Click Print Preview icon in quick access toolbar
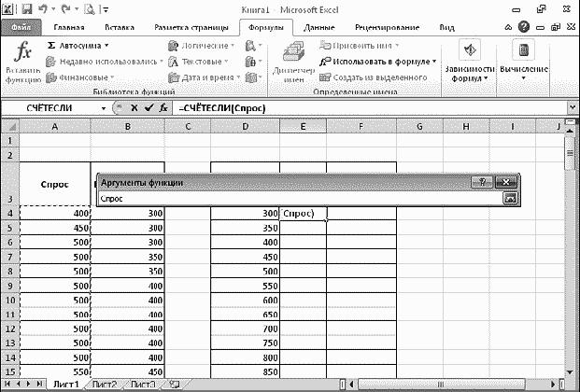Screen dimensions: 580x392 coord(89,9)
